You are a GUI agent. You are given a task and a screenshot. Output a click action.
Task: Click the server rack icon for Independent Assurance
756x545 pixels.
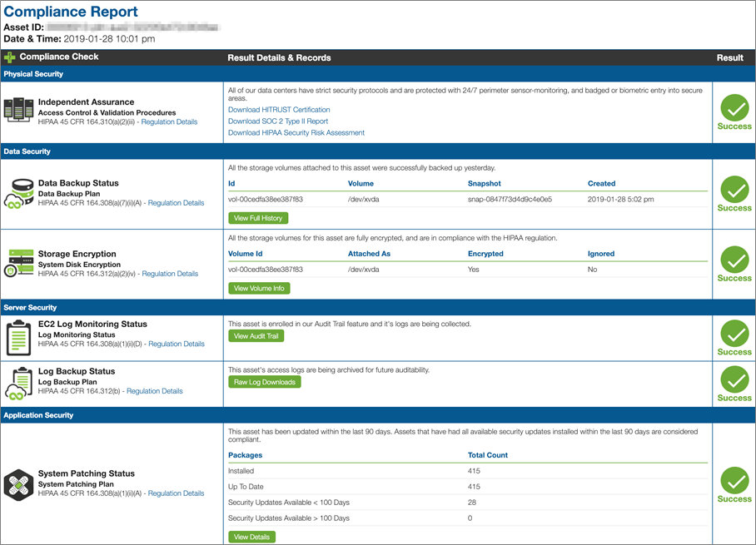[18, 108]
